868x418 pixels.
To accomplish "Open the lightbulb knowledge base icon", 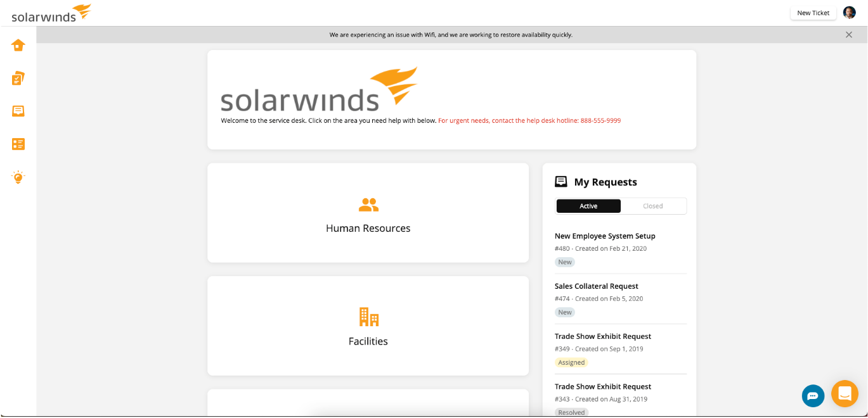I will pos(18,177).
